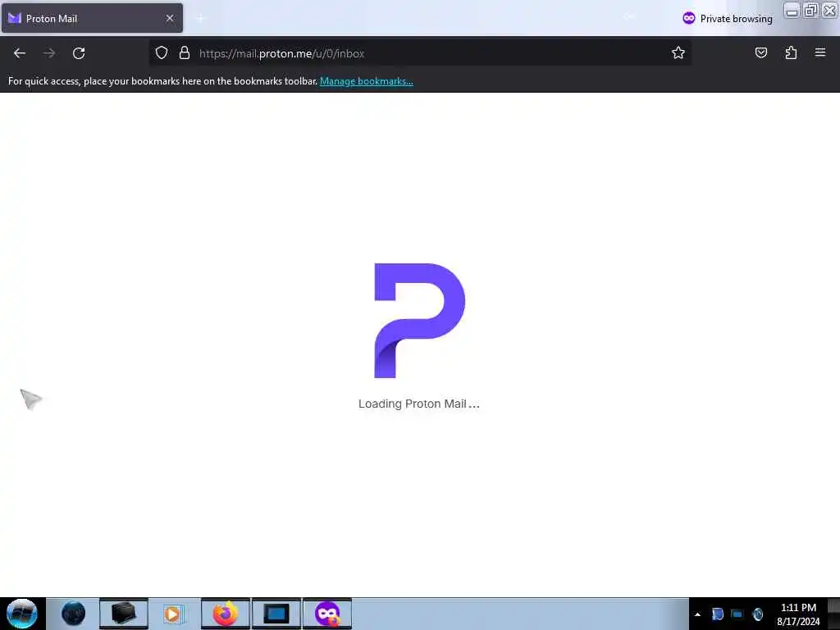Open the black box taskbar app
Screen dimensions: 840x630
tap(124, 614)
